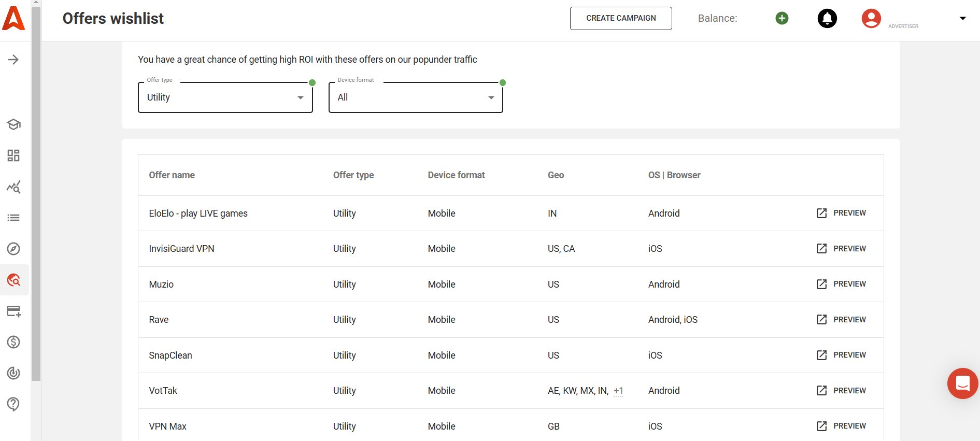Open the Offer type Utility dropdown

(x=225, y=97)
